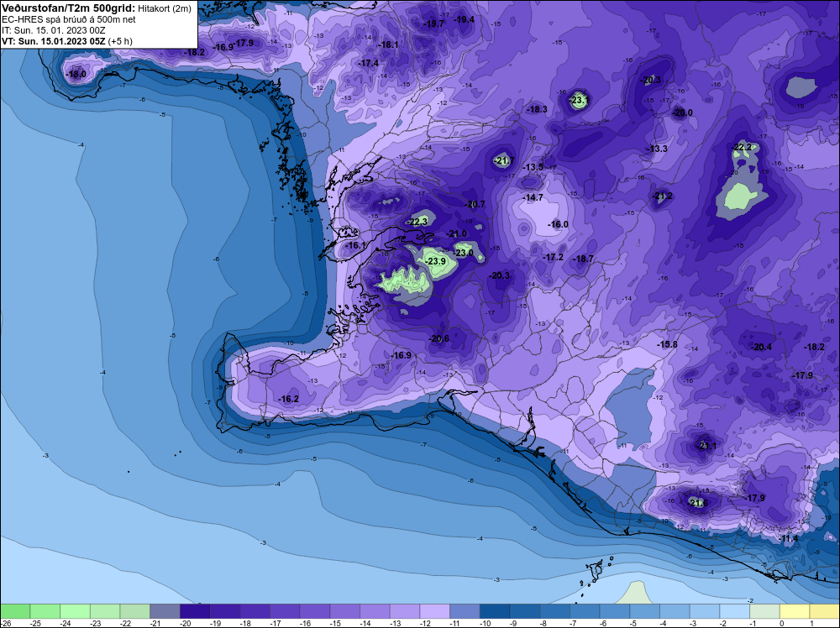
Task: Click the -21.2 temperature value
Action: [x=662, y=196]
